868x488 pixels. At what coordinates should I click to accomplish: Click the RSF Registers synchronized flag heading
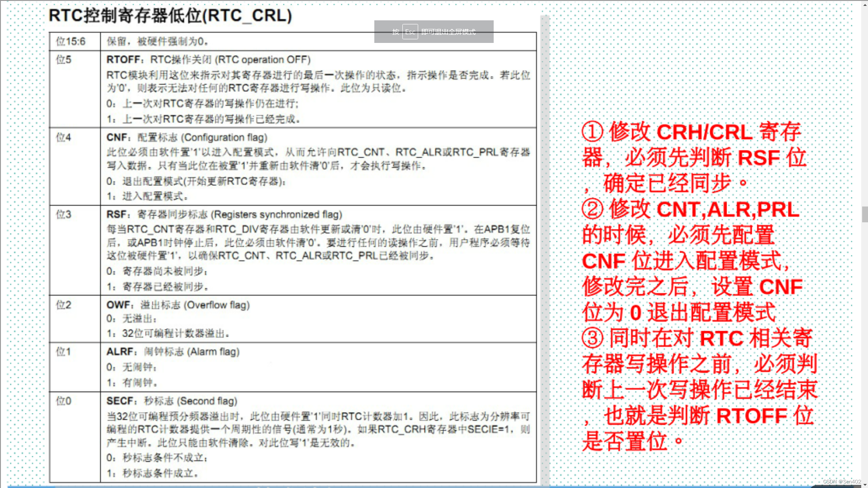(224, 215)
